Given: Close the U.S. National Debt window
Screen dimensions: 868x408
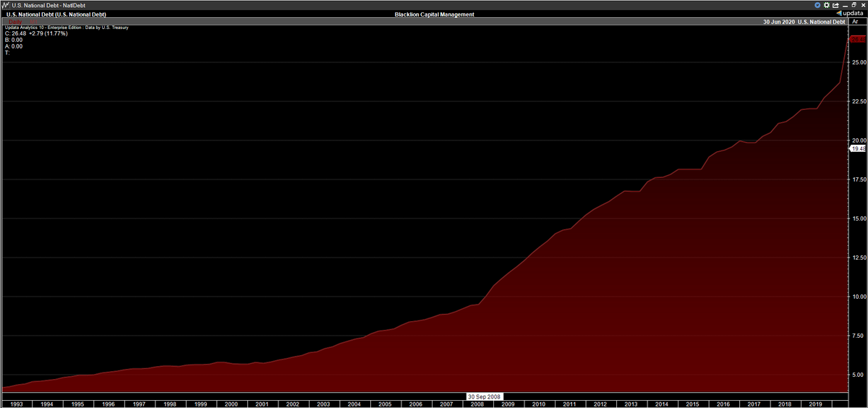Looking at the screenshot, I should tap(863, 5).
